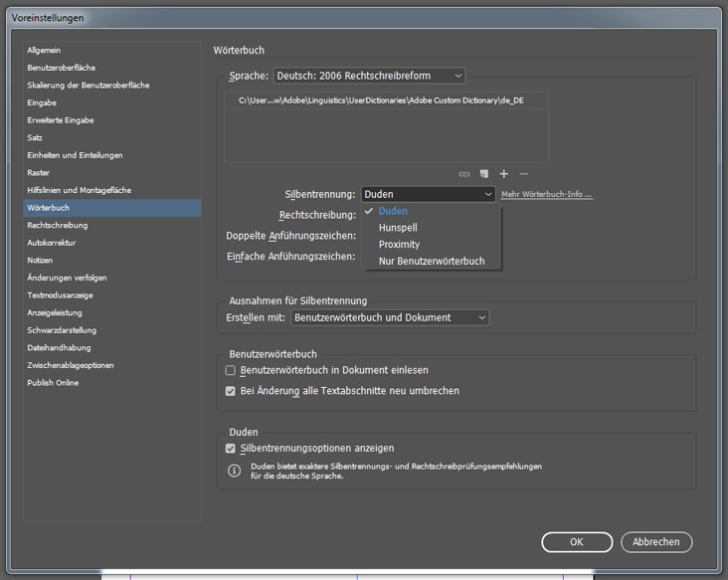Click the info icon in the Duden section
Screen dimensions: 728x580
point(234,471)
